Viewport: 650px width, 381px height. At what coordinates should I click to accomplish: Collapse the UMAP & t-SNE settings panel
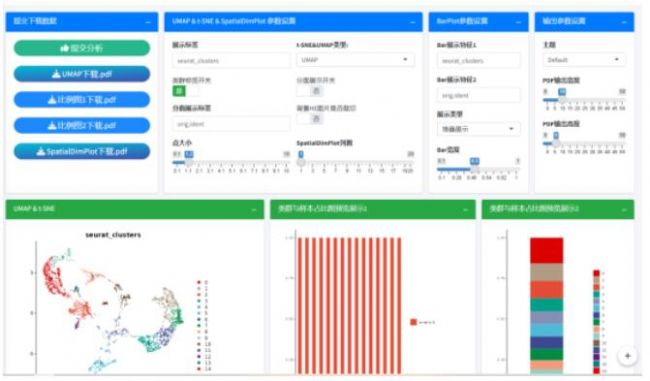coord(412,22)
